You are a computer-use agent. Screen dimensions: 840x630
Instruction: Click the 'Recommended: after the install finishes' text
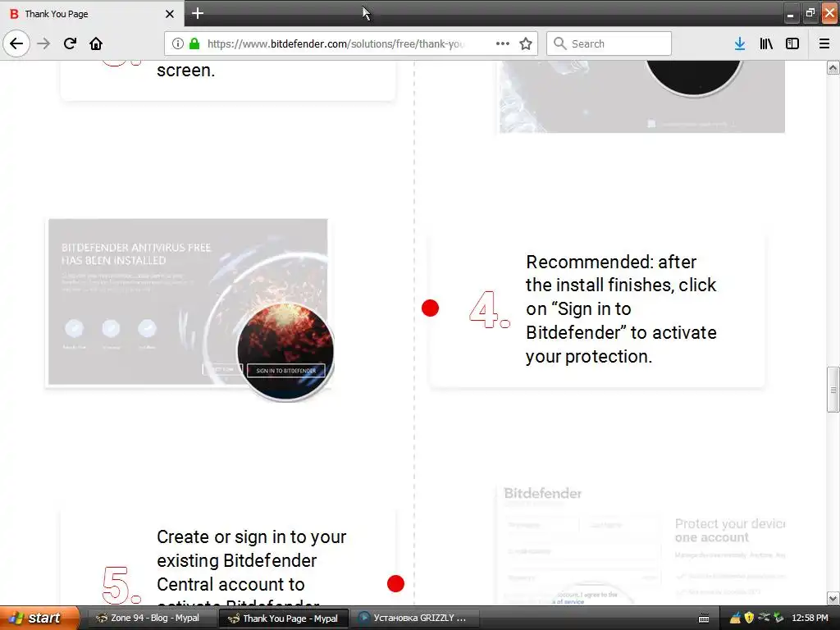point(621,309)
